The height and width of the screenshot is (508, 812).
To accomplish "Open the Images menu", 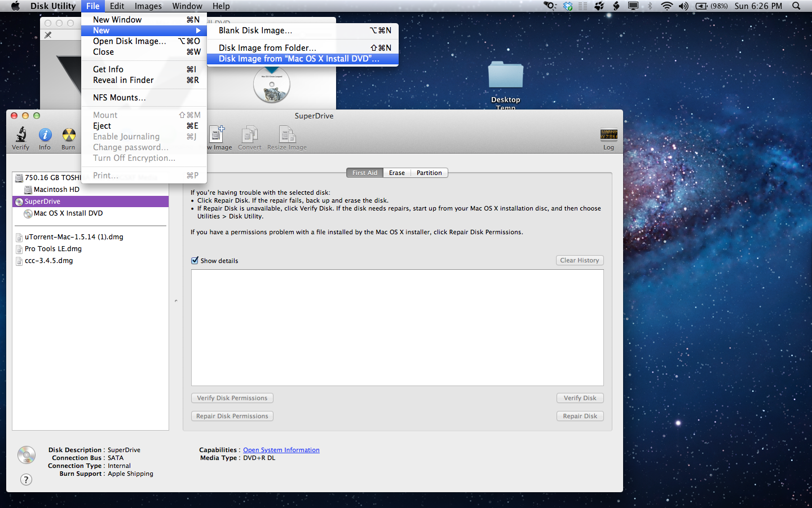I will tap(148, 6).
